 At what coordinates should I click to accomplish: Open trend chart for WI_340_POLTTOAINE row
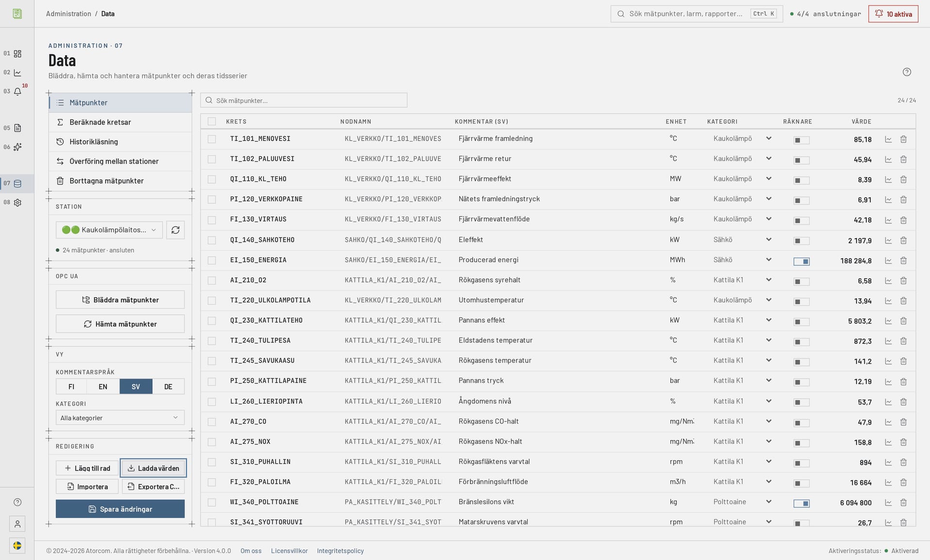[x=888, y=502]
